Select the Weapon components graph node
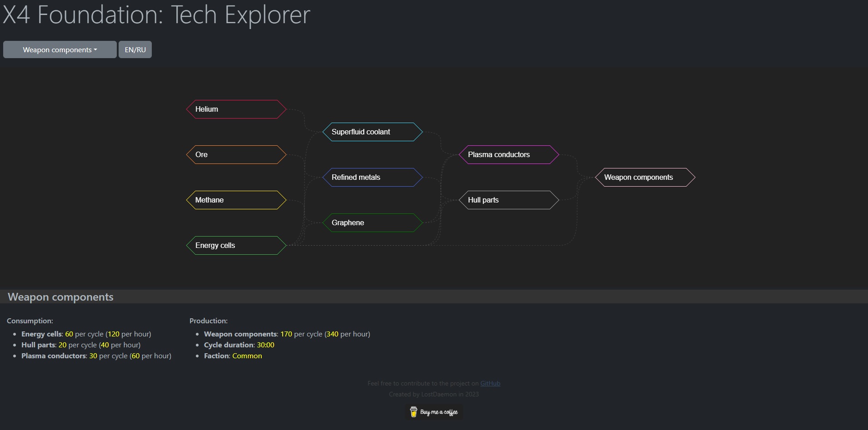The width and height of the screenshot is (868, 430). coord(645,177)
